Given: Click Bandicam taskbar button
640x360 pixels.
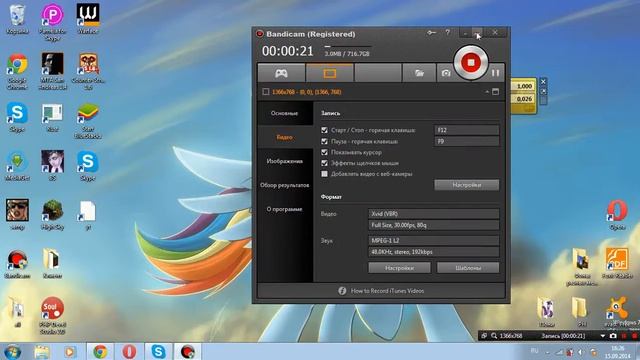Looking at the screenshot, I should click(188, 351).
